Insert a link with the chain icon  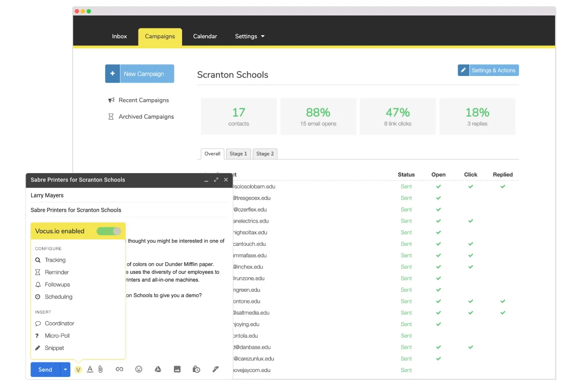coord(119,369)
